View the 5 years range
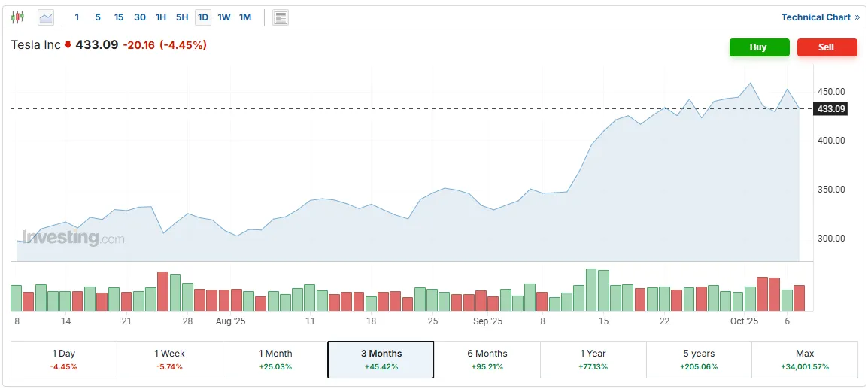The height and width of the screenshot is (389, 868). click(x=698, y=360)
